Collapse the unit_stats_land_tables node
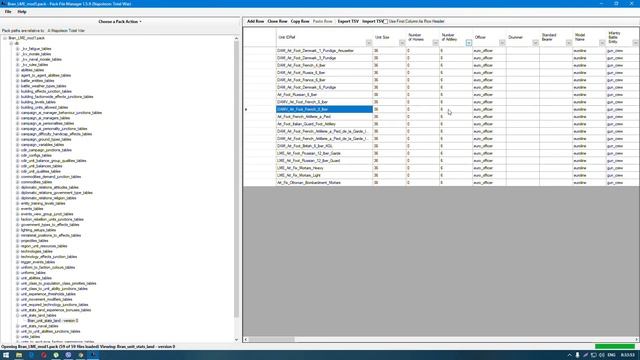 [x=18, y=316]
